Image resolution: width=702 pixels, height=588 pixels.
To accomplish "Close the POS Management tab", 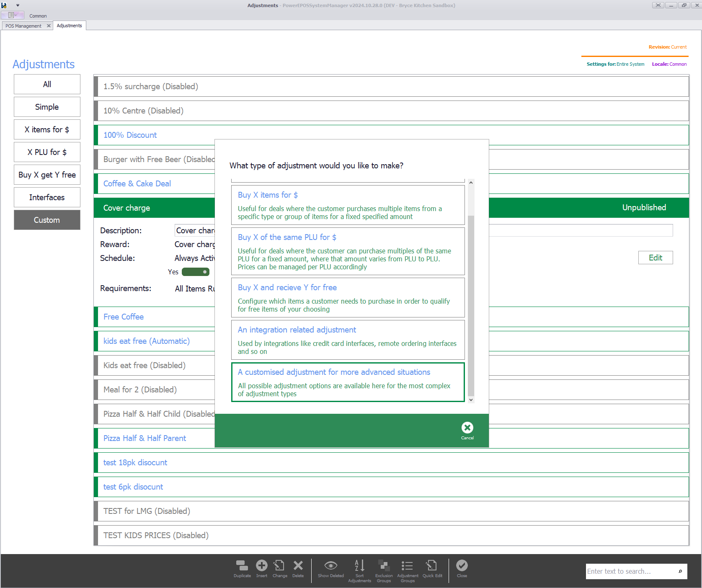I will 49,26.
